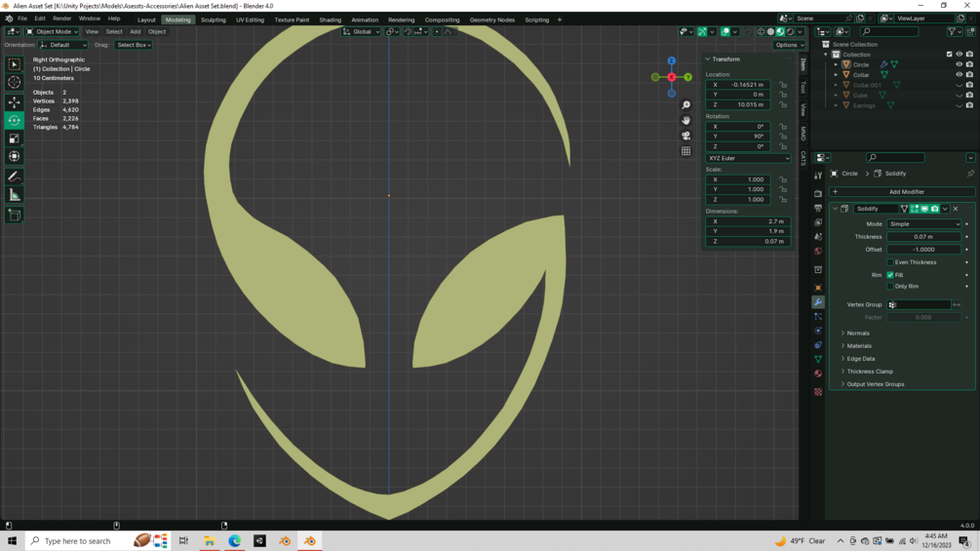The width and height of the screenshot is (980, 551).
Task: Select the Cursor tool
Action: (x=14, y=83)
